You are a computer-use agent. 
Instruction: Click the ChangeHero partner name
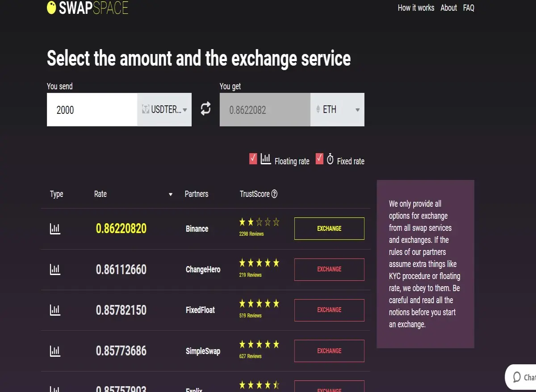[203, 270]
